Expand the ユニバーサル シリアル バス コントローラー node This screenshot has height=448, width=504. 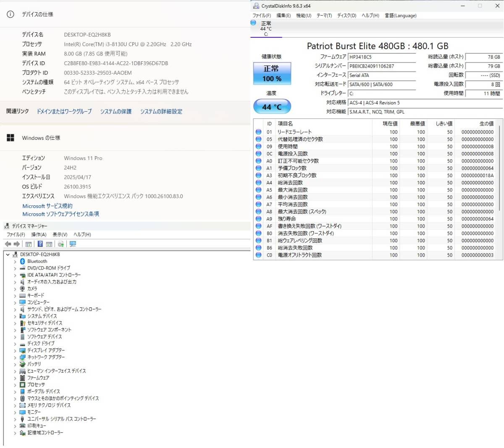(x=15, y=419)
